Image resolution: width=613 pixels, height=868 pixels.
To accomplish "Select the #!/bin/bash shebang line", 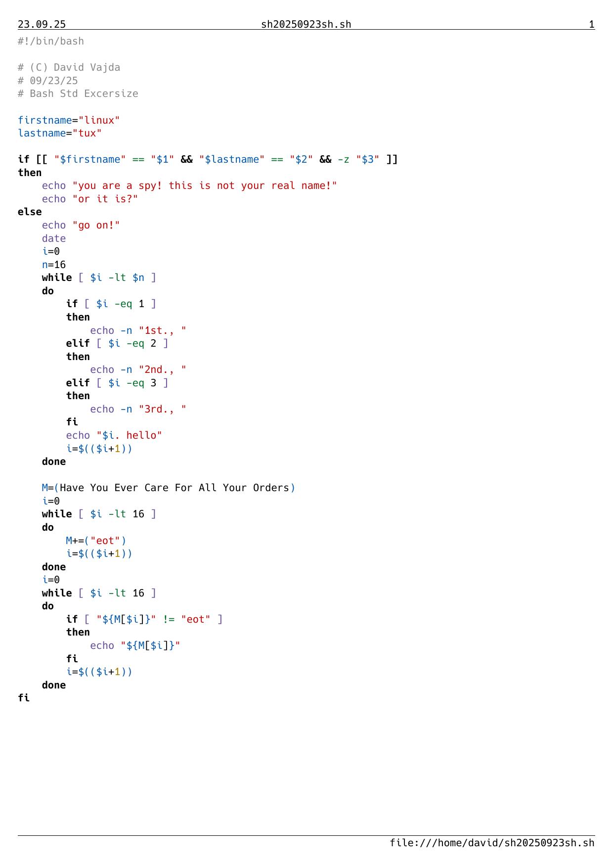I will (51, 41).
